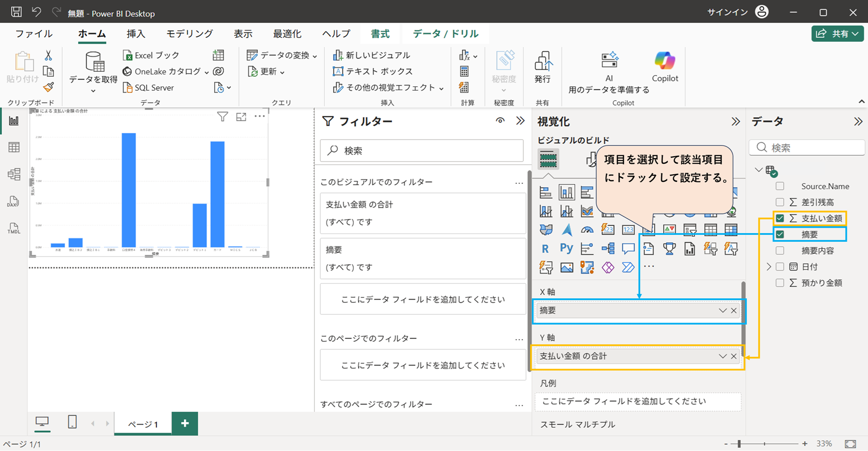Open the 挿入 ribbon tab

coord(135,33)
